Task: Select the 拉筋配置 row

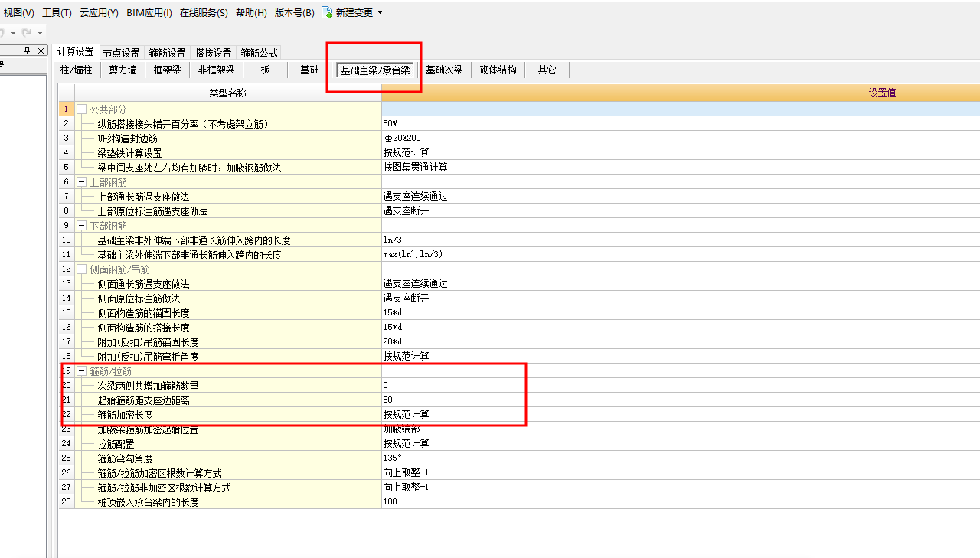Action: pyautogui.click(x=519, y=443)
